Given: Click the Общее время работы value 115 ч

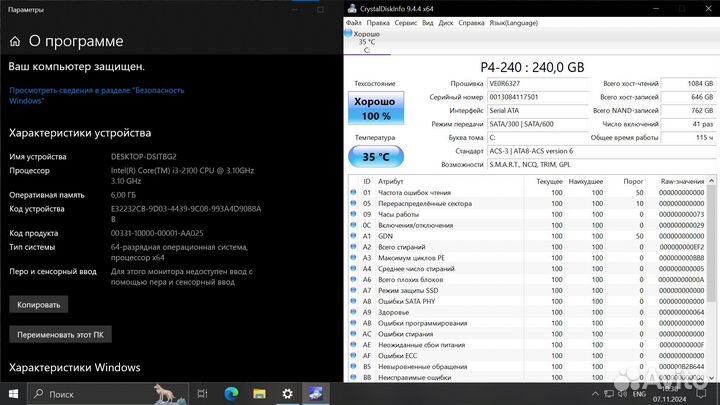Looking at the screenshot, I should click(688, 137).
